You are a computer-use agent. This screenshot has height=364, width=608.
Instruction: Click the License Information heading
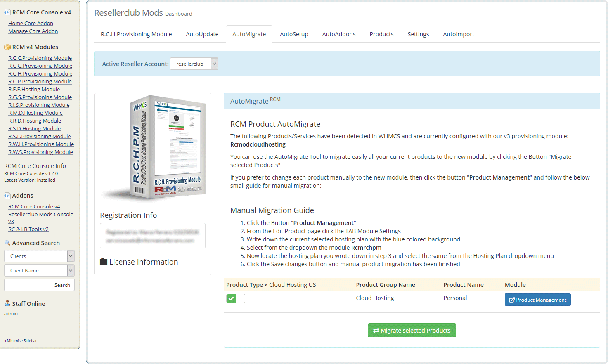click(x=143, y=262)
